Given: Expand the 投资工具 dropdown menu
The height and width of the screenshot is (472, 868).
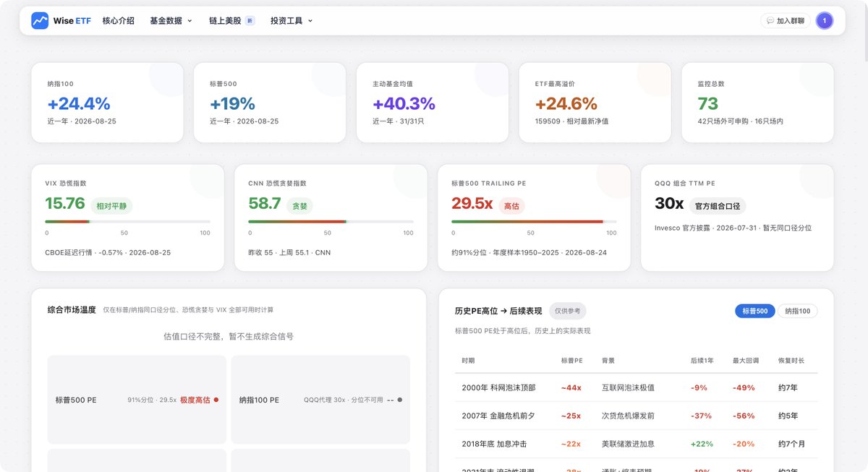Looking at the screenshot, I should pos(292,21).
